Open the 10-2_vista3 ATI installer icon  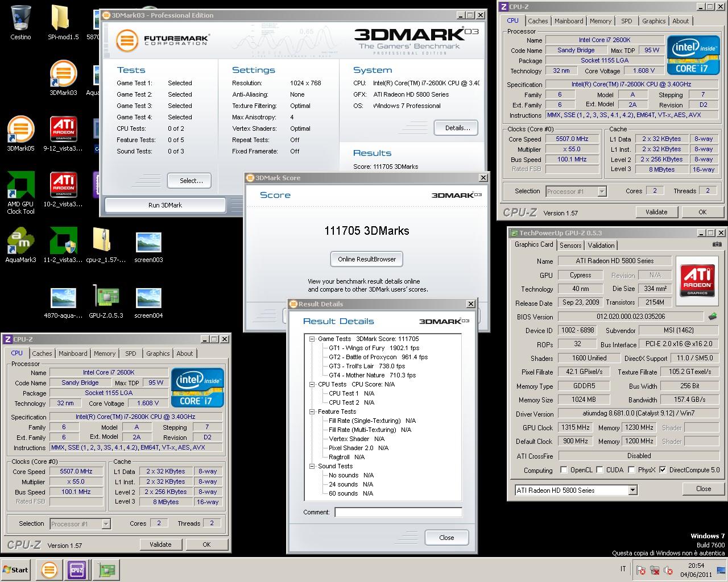pyautogui.click(x=63, y=189)
